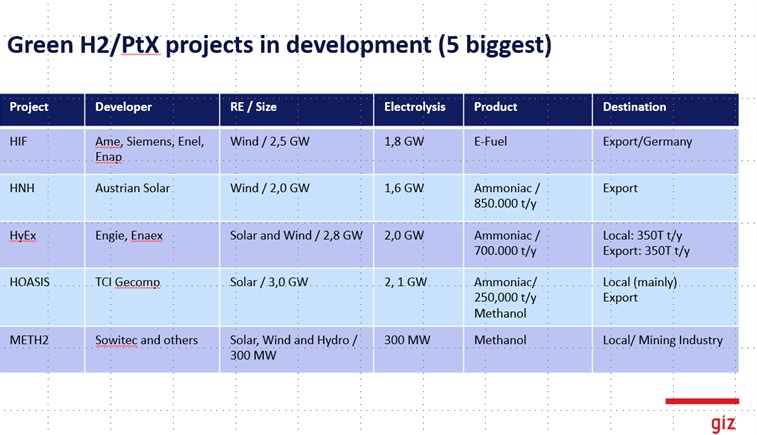Click the 'Wind / 2,5 GW' cell
This screenshot has width=757, height=435.
point(296,151)
